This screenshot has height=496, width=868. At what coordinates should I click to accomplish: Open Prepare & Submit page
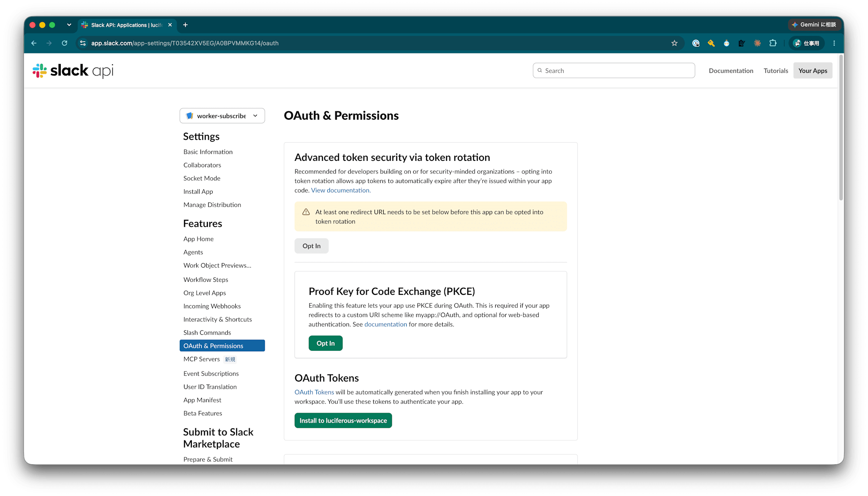(208, 459)
